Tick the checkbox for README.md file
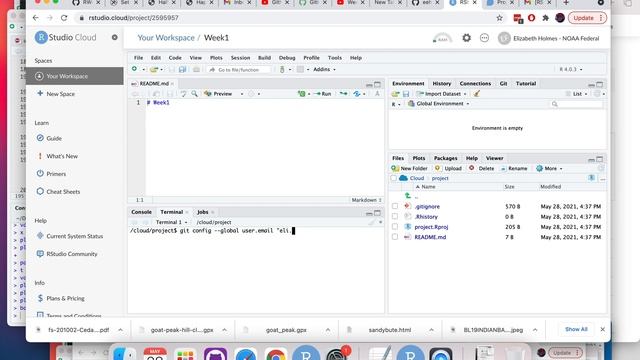 click(395, 237)
